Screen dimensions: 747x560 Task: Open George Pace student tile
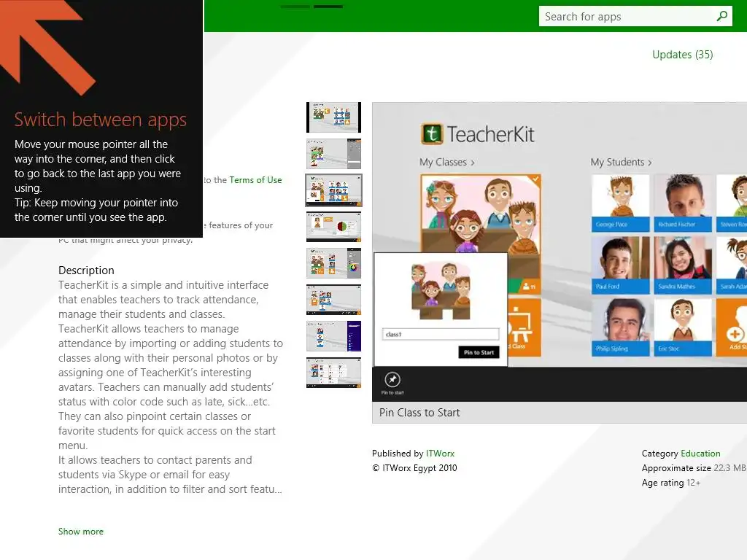coord(620,203)
